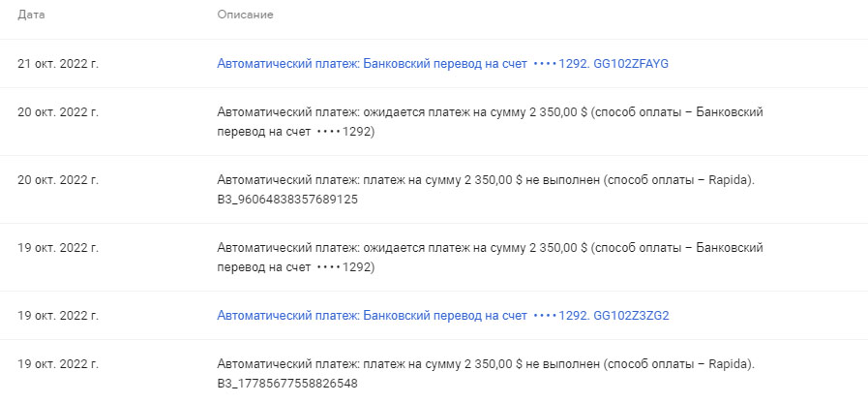Select transaction code B3_17785677558826548
Viewport: 868px width, 403px height.
(x=288, y=384)
